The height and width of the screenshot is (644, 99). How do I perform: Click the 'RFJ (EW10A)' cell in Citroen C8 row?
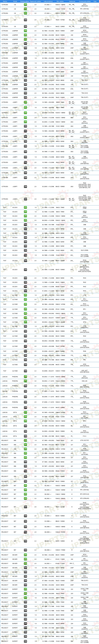click(85, 9)
